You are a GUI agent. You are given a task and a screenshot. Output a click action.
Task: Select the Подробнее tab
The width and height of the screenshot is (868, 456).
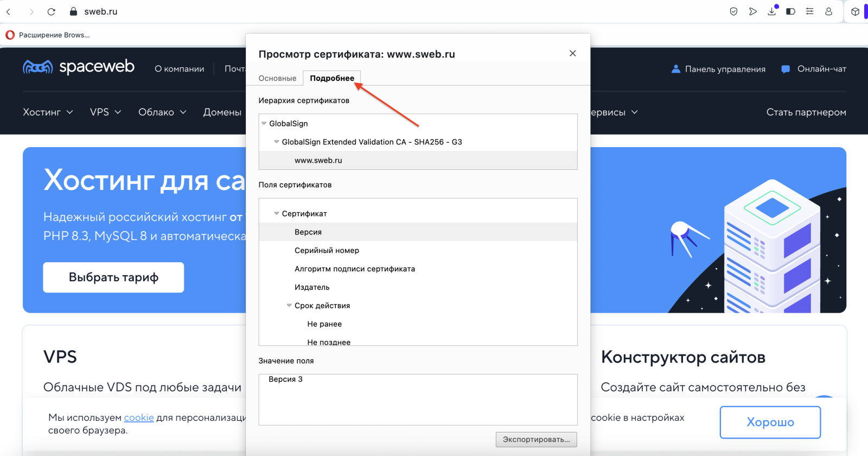point(331,78)
